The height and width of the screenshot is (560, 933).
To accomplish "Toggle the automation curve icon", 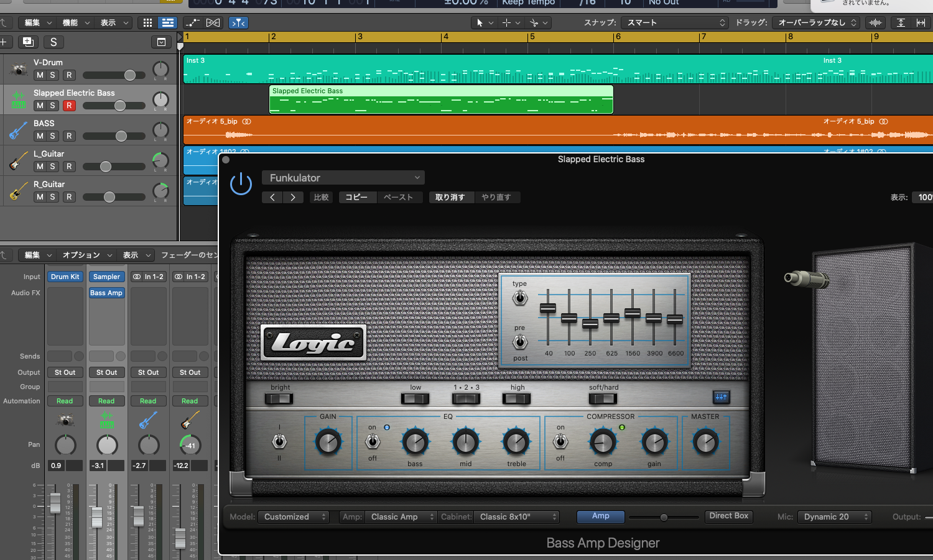I will (x=193, y=22).
